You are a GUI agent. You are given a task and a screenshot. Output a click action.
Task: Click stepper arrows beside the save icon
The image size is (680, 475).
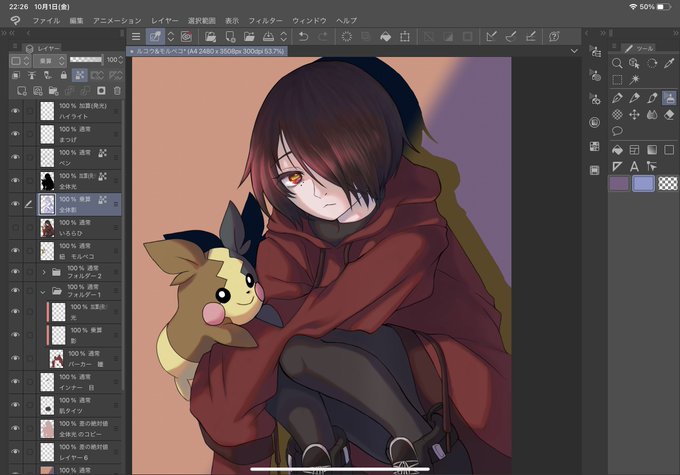(284, 37)
